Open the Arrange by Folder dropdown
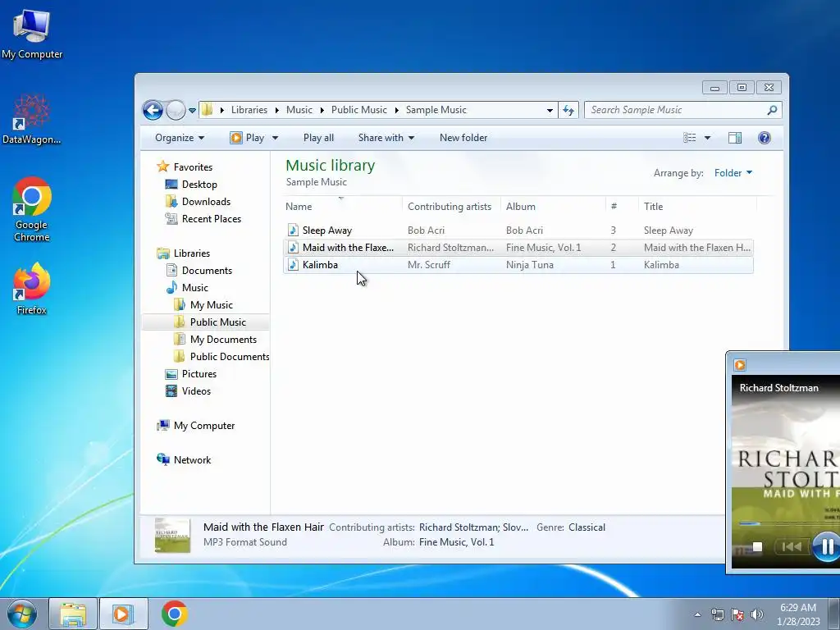Image resolution: width=840 pixels, height=630 pixels. 733,173
